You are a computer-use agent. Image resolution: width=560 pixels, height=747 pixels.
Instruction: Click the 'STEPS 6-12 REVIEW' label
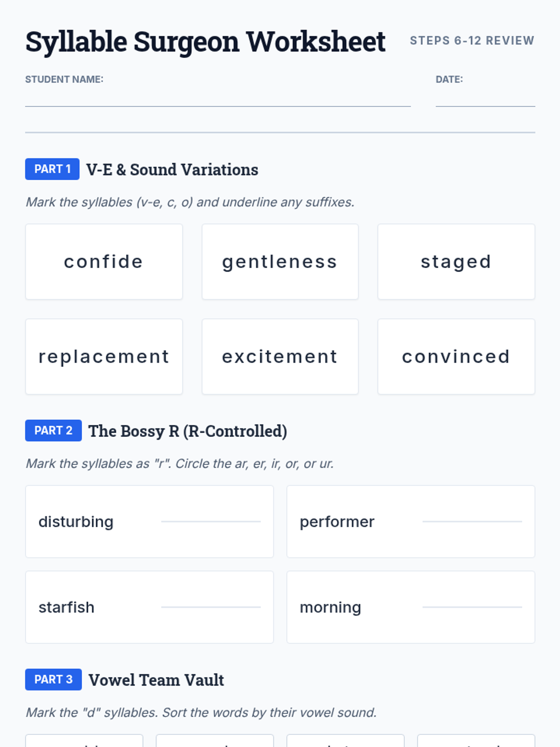coord(472,41)
